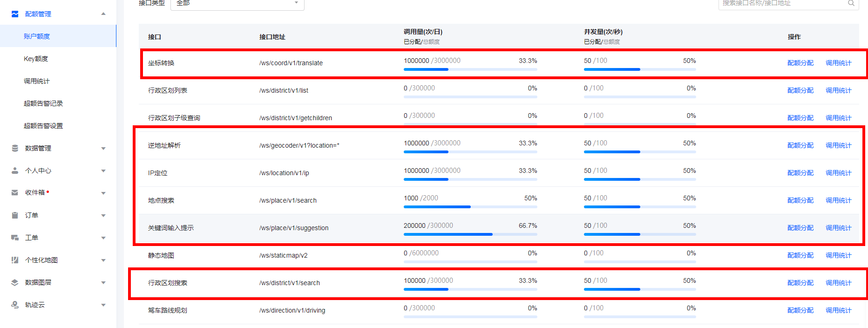Click the 订单 clipboard icon
The width and height of the screenshot is (868, 328).
15,215
